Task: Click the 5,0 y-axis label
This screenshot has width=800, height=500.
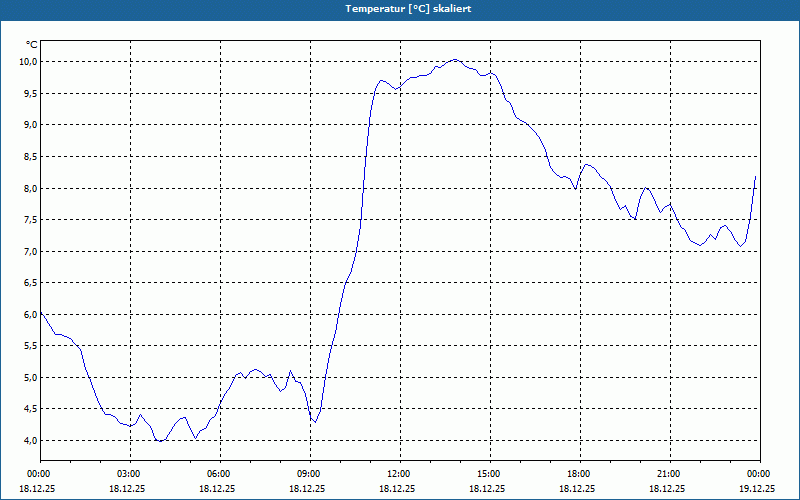Action: tap(31, 378)
